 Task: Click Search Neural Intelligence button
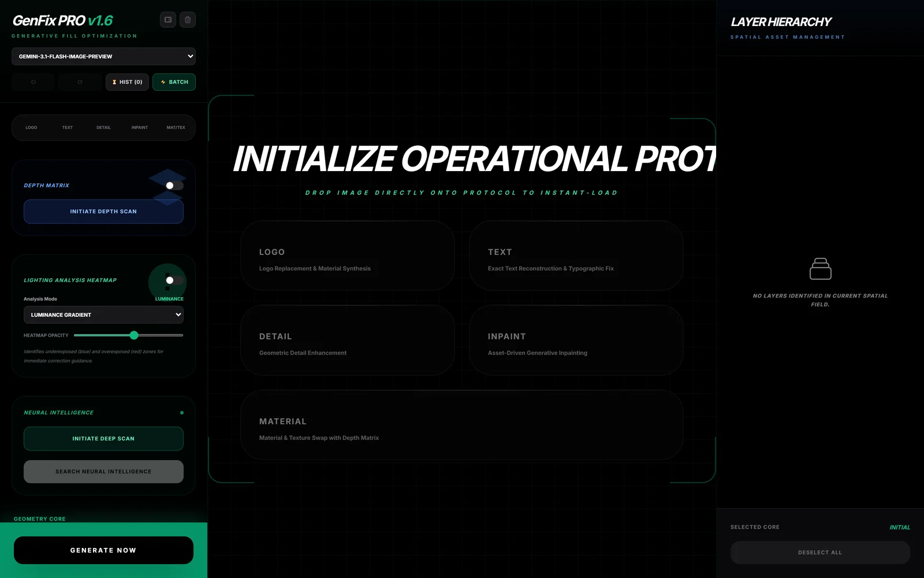pyautogui.click(x=103, y=472)
